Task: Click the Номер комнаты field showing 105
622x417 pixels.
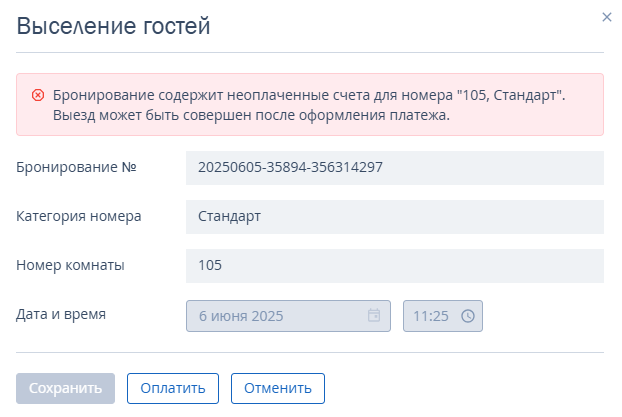Action: pos(395,266)
